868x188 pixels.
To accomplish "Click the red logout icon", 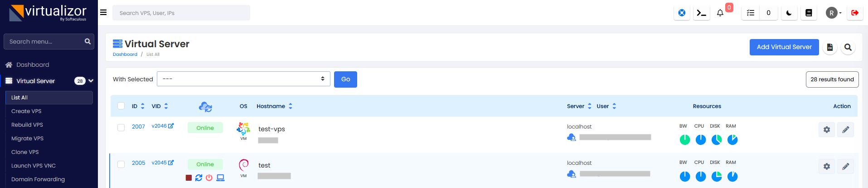I will [855, 13].
